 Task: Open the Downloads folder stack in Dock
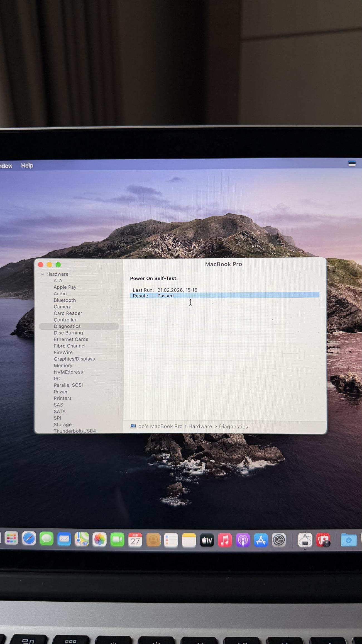tap(348, 540)
